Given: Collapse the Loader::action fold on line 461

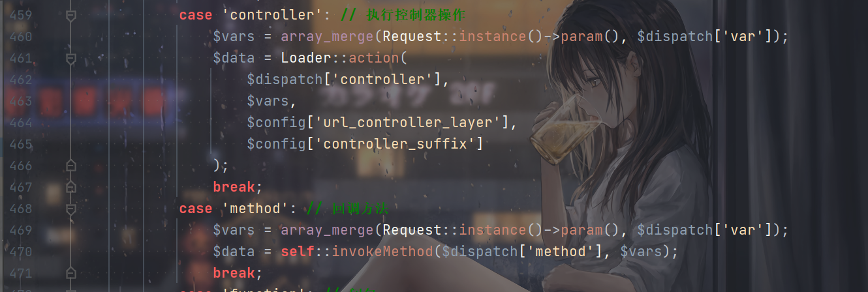Looking at the screenshot, I should point(71,57).
